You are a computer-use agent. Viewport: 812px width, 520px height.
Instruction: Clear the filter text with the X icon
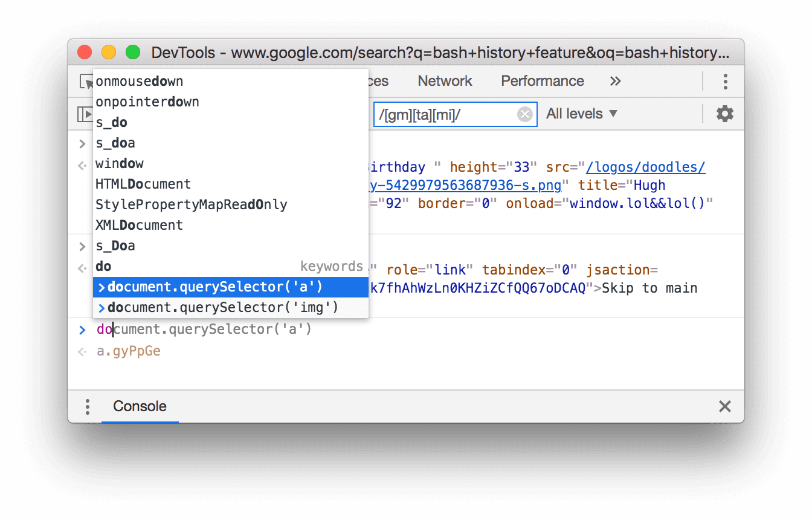click(x=524, y=114)
